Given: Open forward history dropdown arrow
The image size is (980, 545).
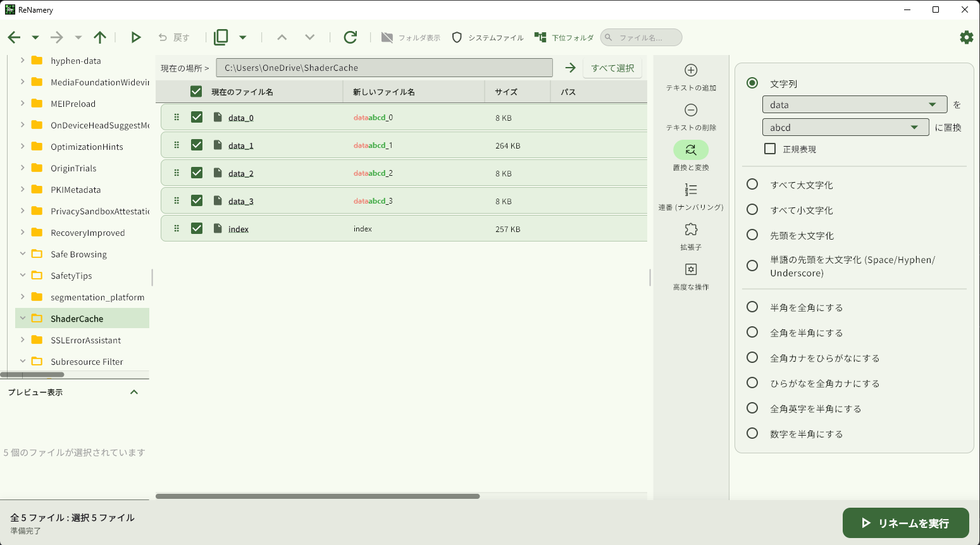Looking at the screenshot, I should (78, 38).
